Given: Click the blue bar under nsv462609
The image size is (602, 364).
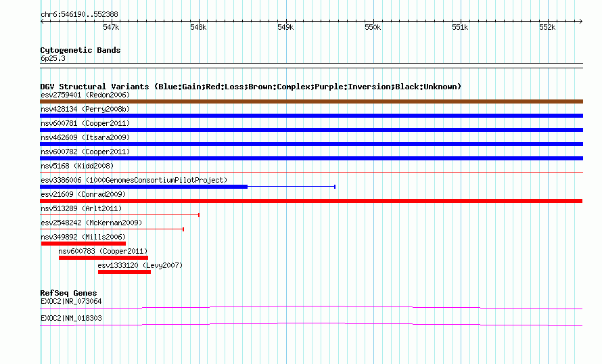Looking at the screenshot, I should [x=311, y=144].
